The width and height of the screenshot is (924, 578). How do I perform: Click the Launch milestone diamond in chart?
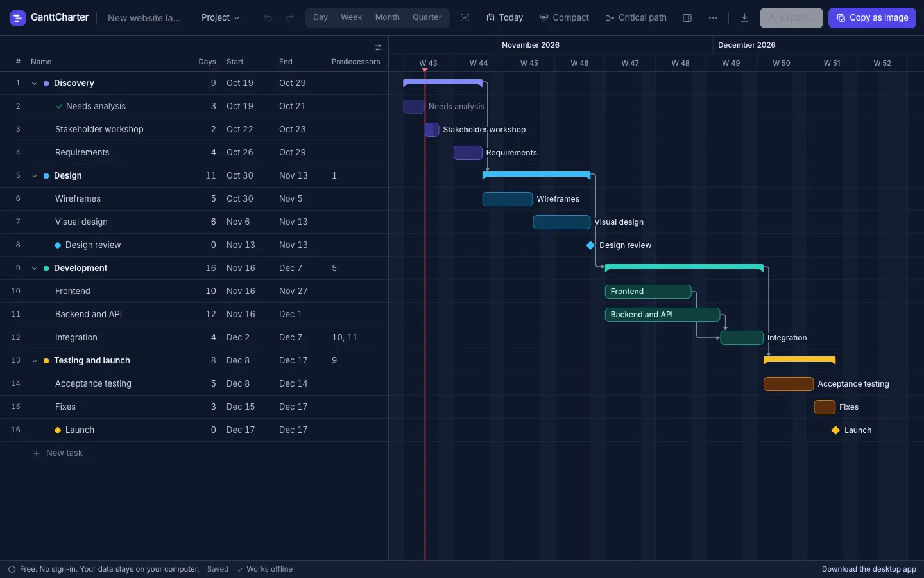pos(835,430)
